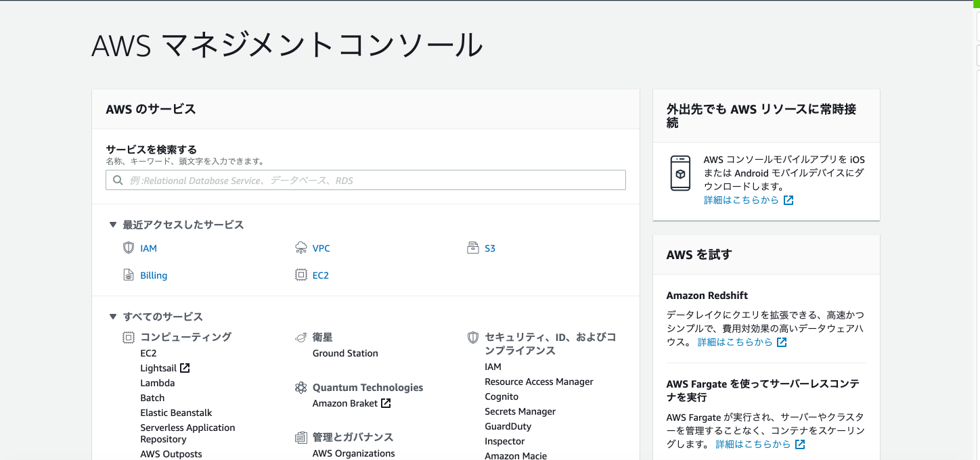Click external link icon under Amazon Redshift
Viewport: 980px width, 460px height.
click(782, 342)
